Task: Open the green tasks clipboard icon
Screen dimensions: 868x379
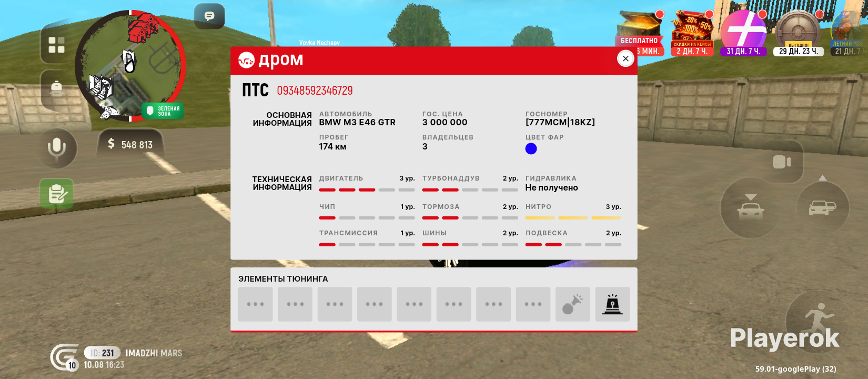Action: point(57,194)
